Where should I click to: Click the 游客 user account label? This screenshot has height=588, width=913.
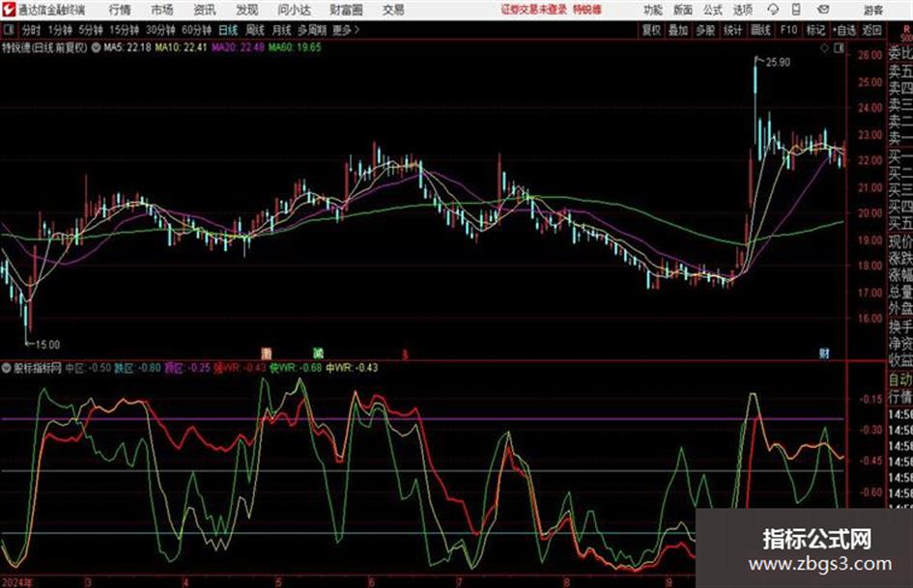873,10
